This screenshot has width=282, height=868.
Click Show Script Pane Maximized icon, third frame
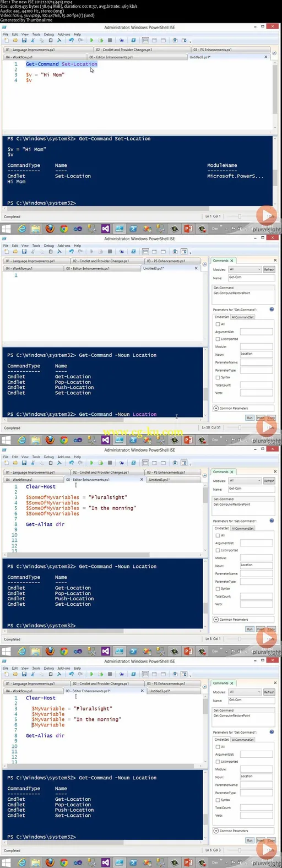point(164,463)
